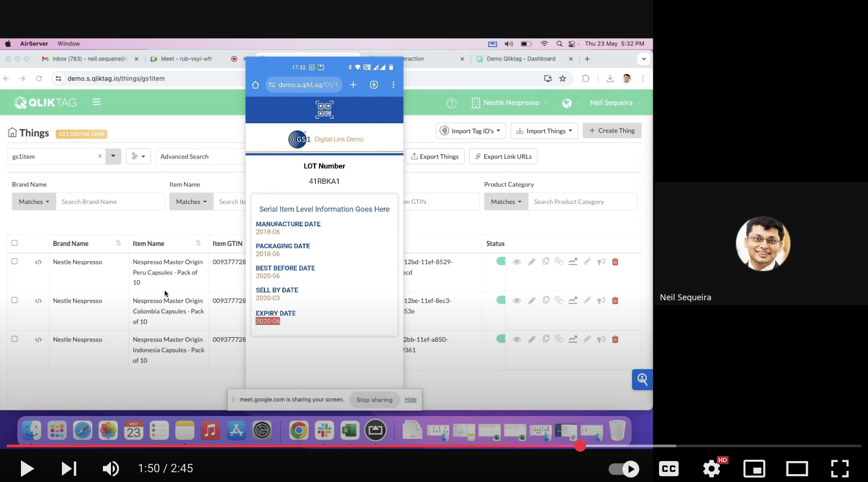The height and width of the screenshot is (482, 868).
Task: Open the Window menu in menu bar
Action: point(68,44)
